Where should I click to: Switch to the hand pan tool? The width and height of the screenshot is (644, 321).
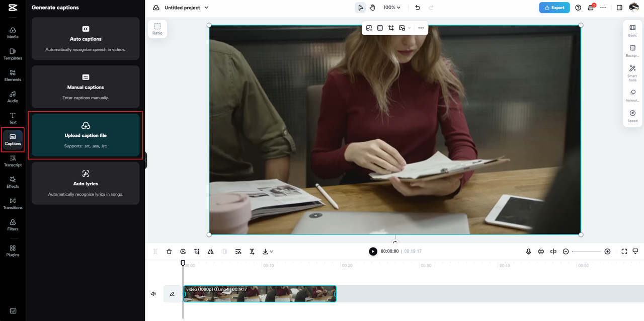pos(373,8)
